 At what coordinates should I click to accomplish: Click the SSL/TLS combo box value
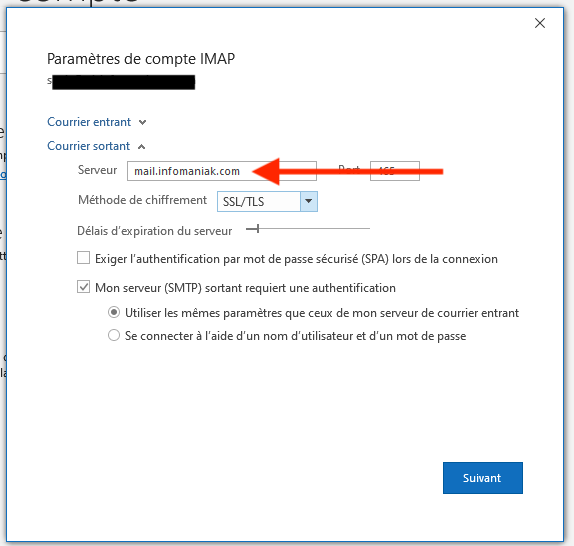coord(259,201)
